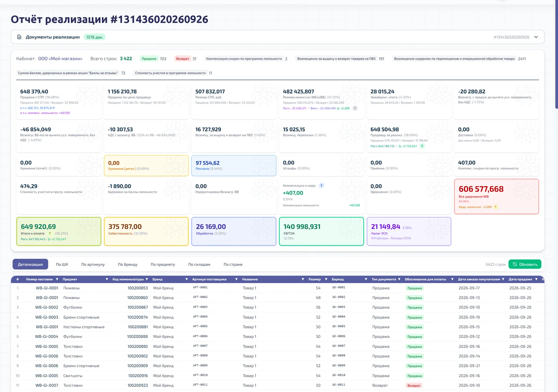
Task: Click the question mark in the Размер комиссии WB card
Action: tap(355, 108)
